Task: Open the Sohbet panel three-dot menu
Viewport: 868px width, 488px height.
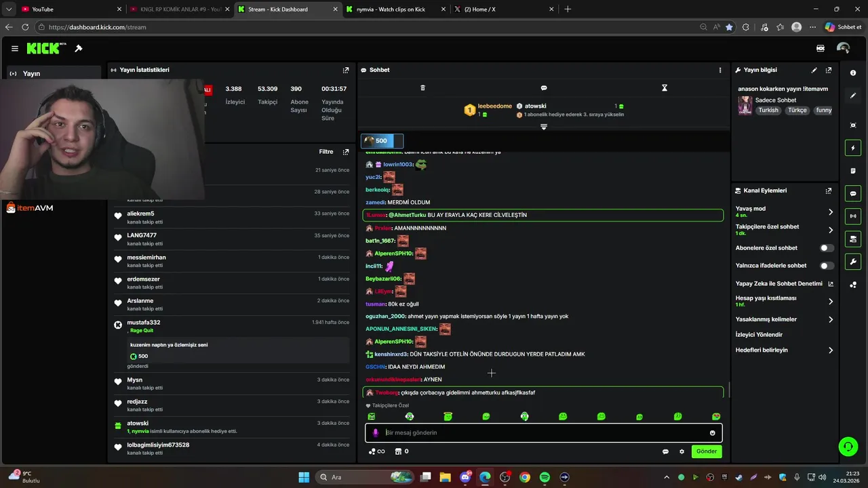Action: pos(720,70)
